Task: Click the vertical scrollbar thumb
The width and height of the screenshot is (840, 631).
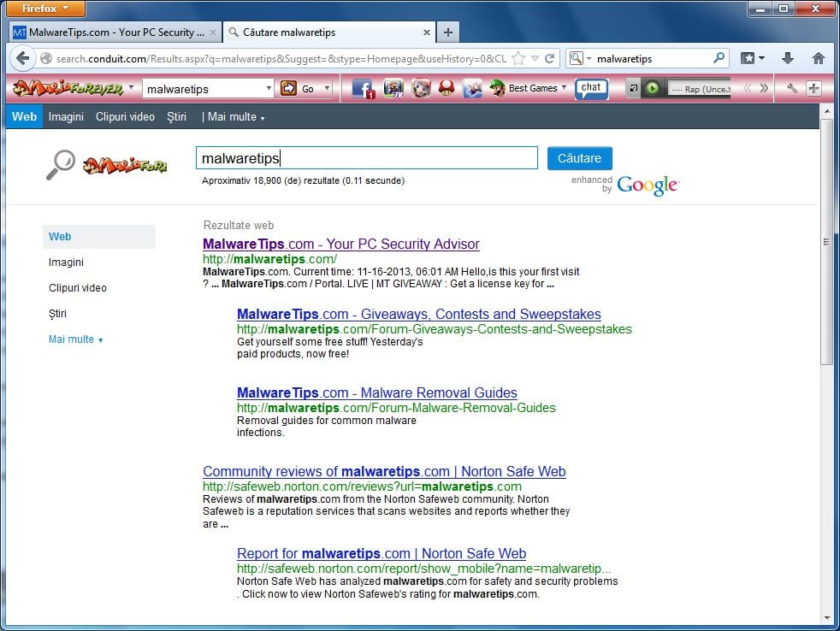Action: 826,242
